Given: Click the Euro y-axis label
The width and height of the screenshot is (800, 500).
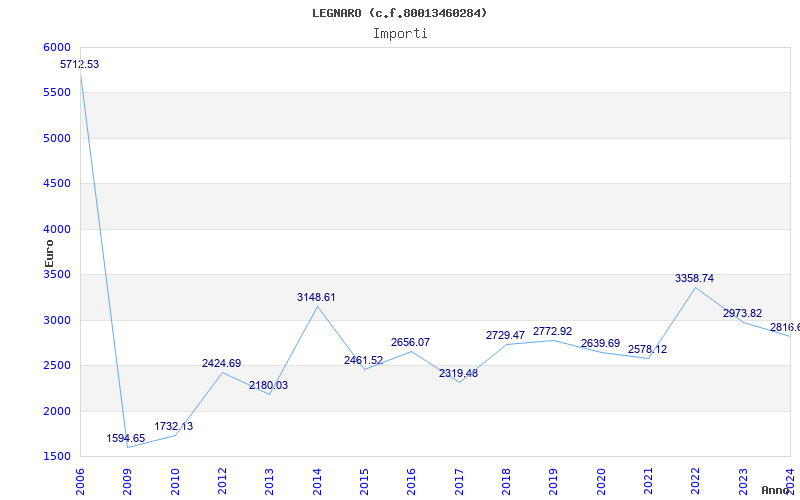Looking at the screenshot, I should coord(49,254).
